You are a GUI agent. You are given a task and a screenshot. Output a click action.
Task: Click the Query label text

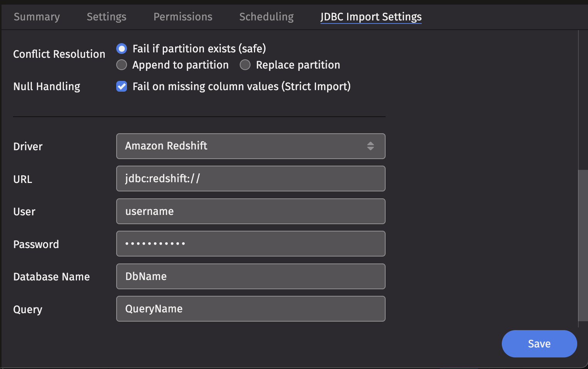tap(28, 309)
